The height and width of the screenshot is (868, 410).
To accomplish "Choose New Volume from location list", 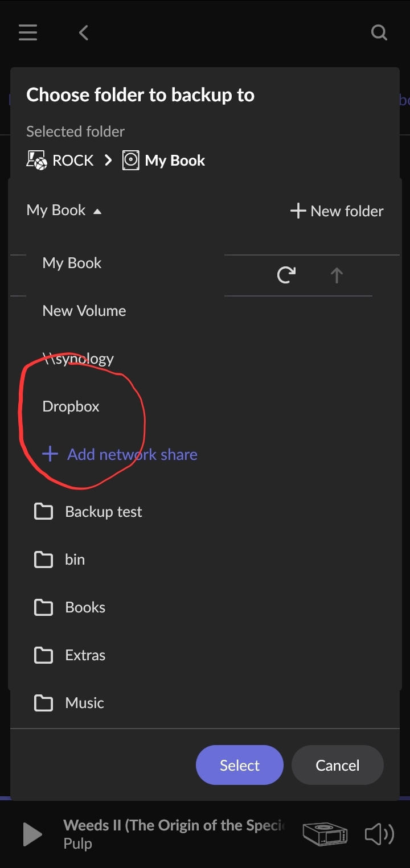I will click(x=84, y=311).
